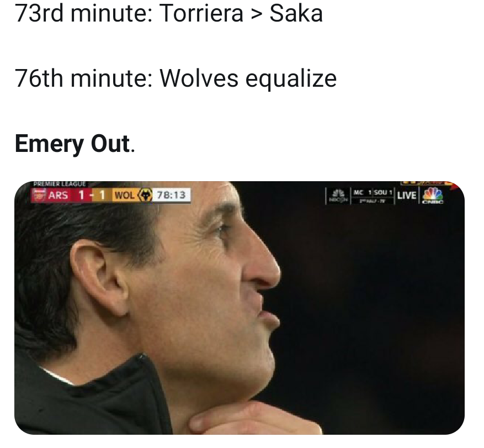Click the word "Torriera" in the first line
This screenshot has width=484, height=448.
tap(201, 14)
